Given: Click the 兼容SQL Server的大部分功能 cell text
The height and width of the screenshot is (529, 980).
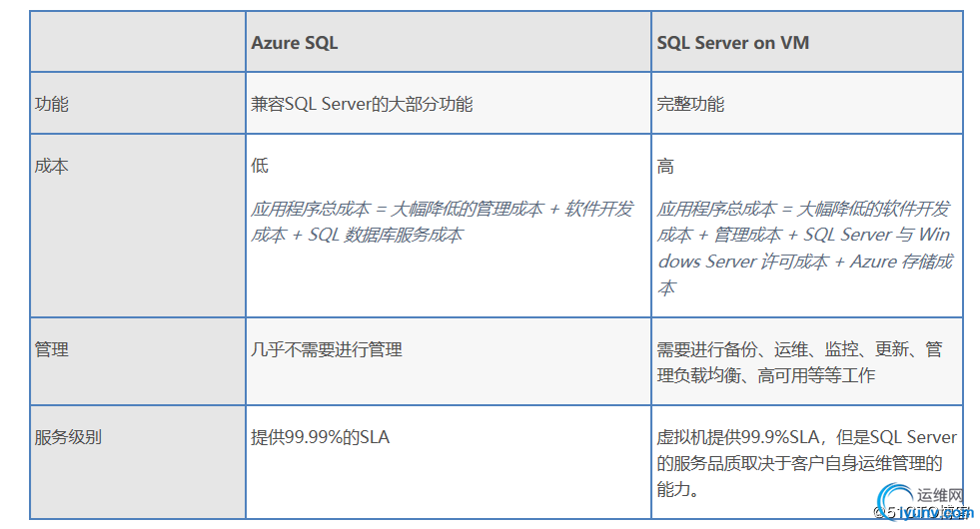Looking at the screenshot, I should (362, 104).
